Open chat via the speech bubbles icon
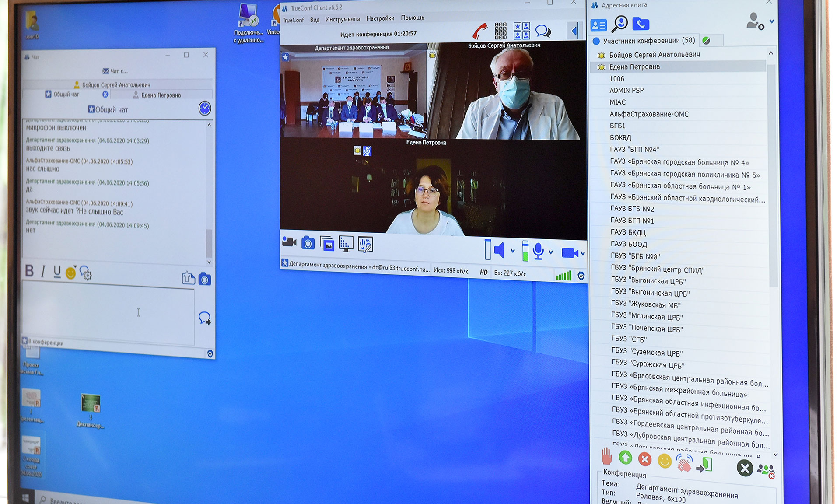840x504 pixels. click(543, 31)
